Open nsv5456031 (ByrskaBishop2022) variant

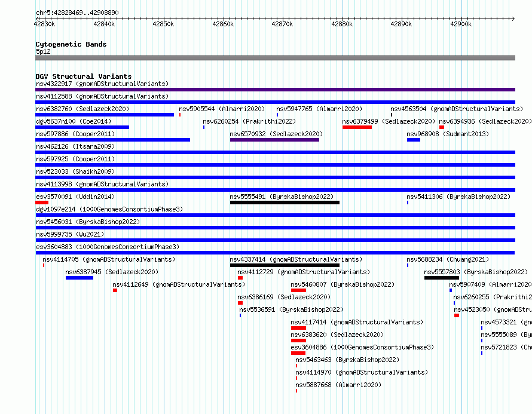[88, 222]
